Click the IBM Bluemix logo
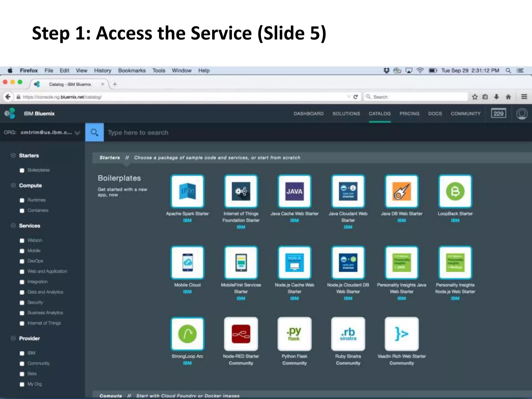 10,113
